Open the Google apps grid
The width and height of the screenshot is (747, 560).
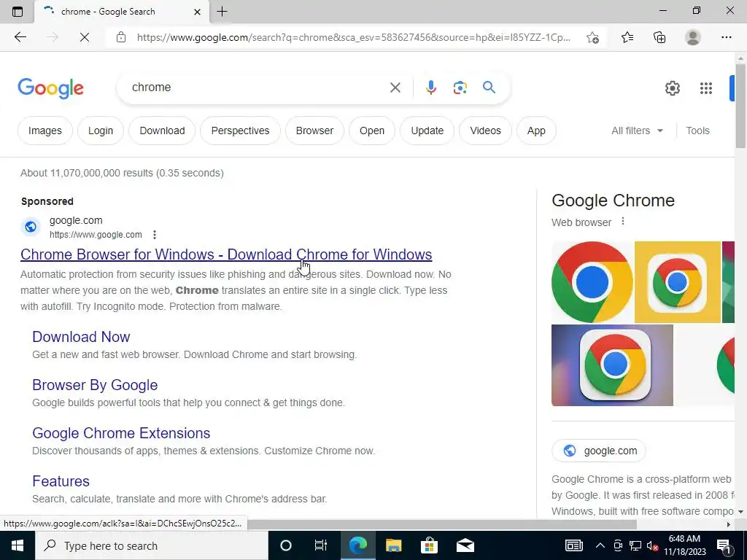(706, 88)
